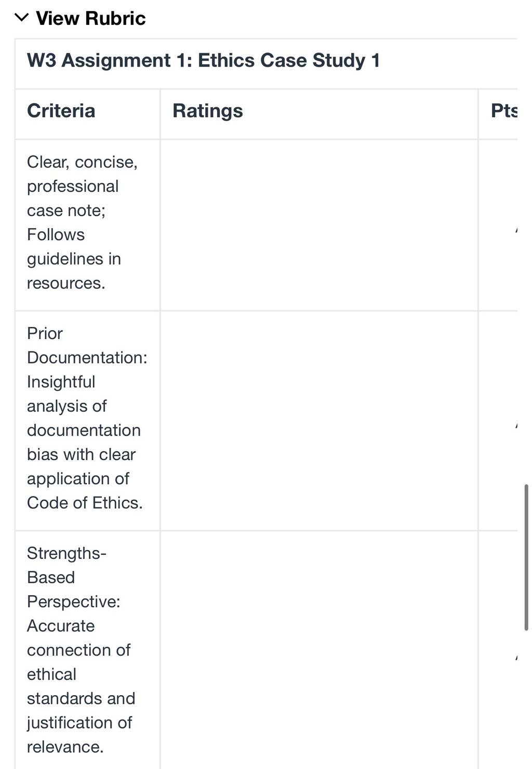Screen dimensions: 532x769
Task: Click the words 'Code of Ethics.' in criteria
Action: 85,503
